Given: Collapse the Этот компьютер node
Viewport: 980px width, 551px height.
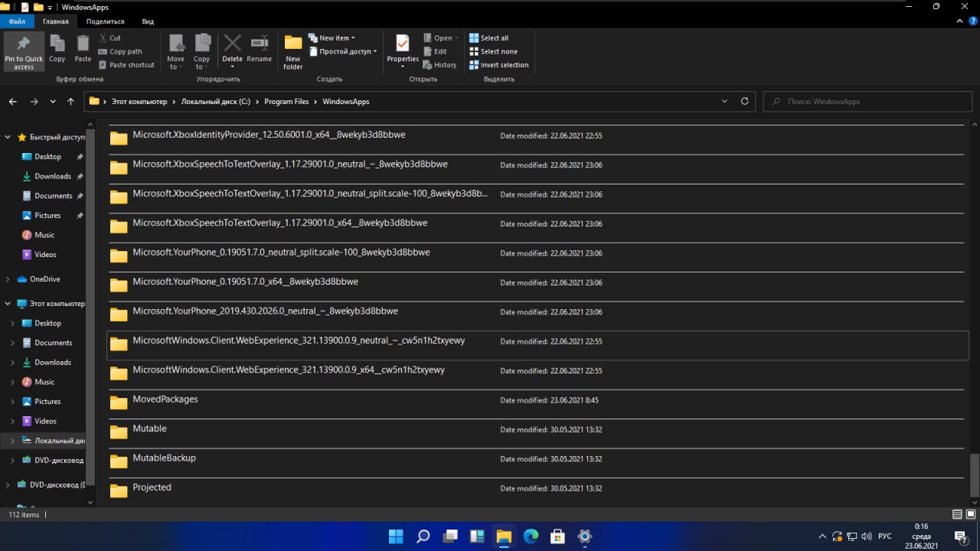Looking at the screenshot, I should [x=8, y=303].
